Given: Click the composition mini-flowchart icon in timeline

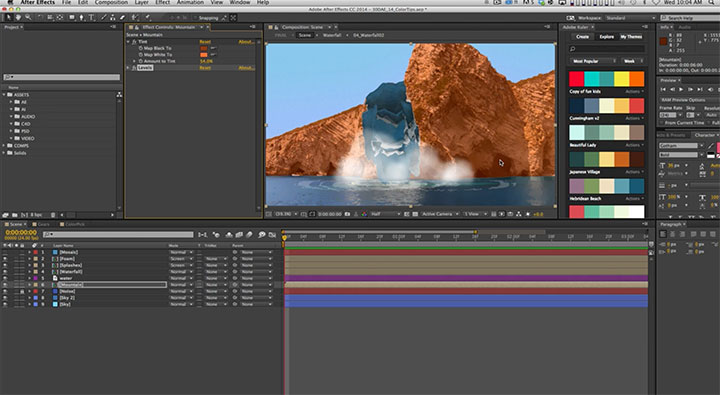Looking at the screenshot, I should pyautogui.click(x=202, y=235).
